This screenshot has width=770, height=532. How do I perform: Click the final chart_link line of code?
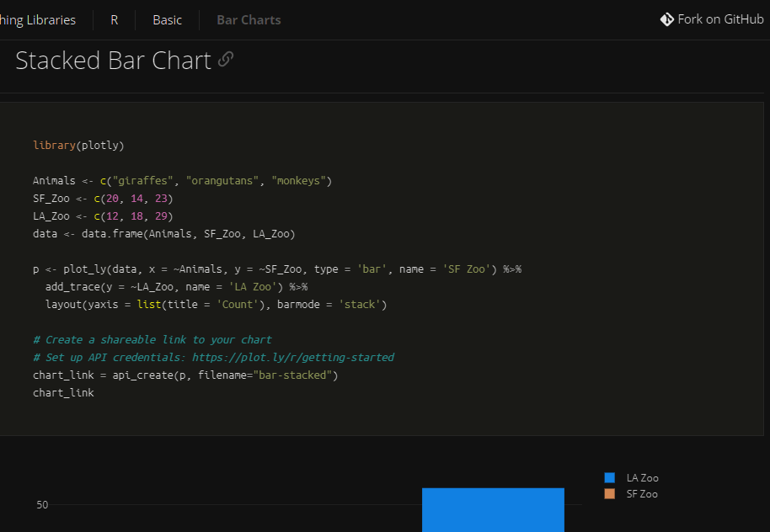pyautogui.click(x=63, y=392)
